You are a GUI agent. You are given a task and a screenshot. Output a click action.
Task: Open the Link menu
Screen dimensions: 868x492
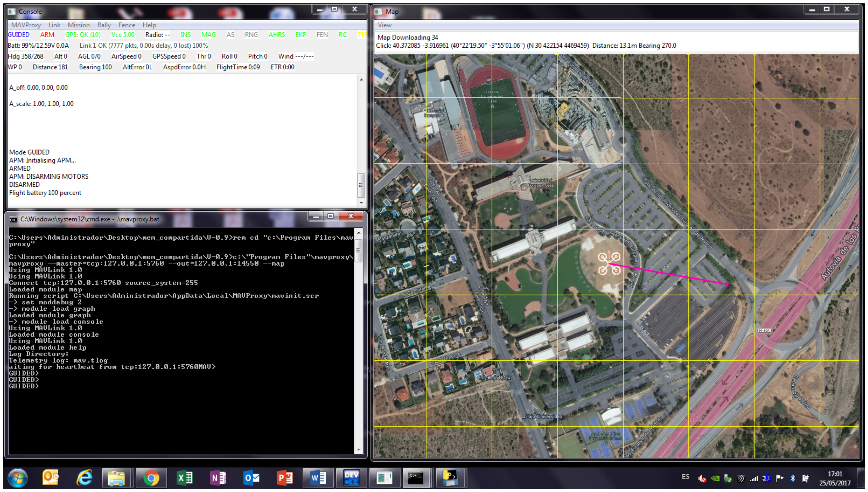54,25
